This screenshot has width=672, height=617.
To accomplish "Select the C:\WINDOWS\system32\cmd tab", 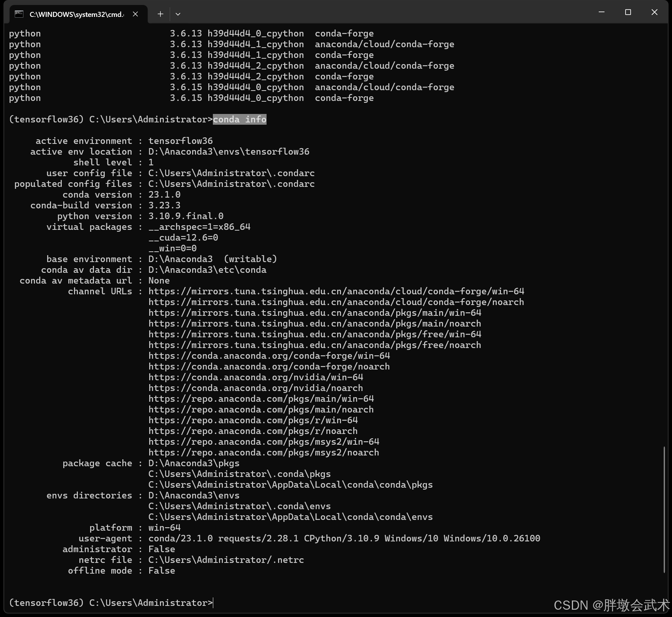I will (78, 14).
